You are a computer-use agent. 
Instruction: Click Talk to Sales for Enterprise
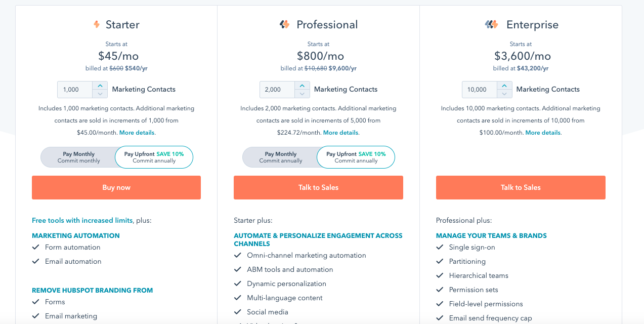(x=521, y=187)
